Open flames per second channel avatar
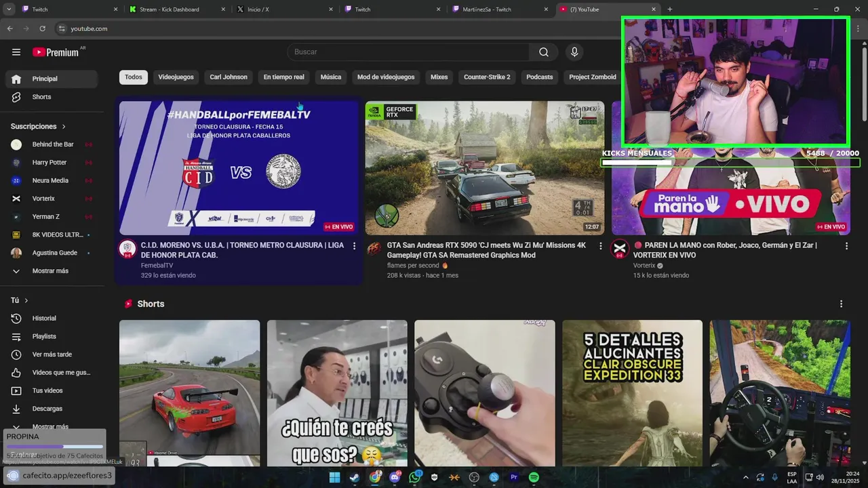 tap(374, 249)
